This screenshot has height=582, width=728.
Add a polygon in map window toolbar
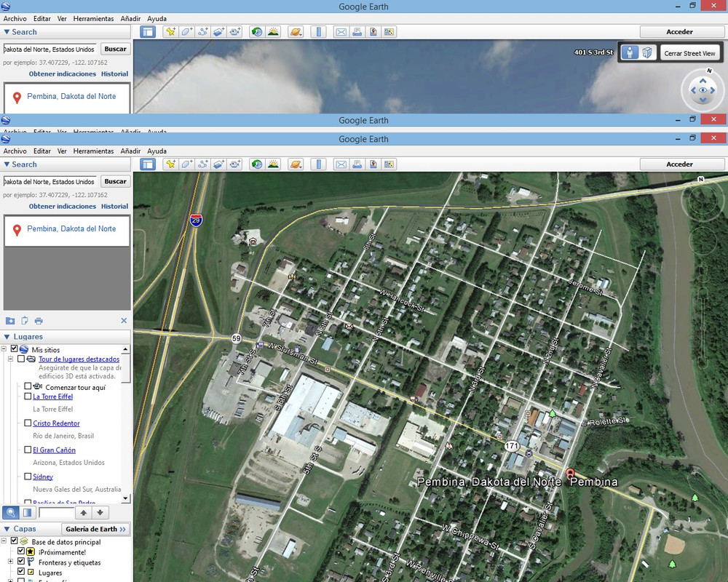pos(186,164)
